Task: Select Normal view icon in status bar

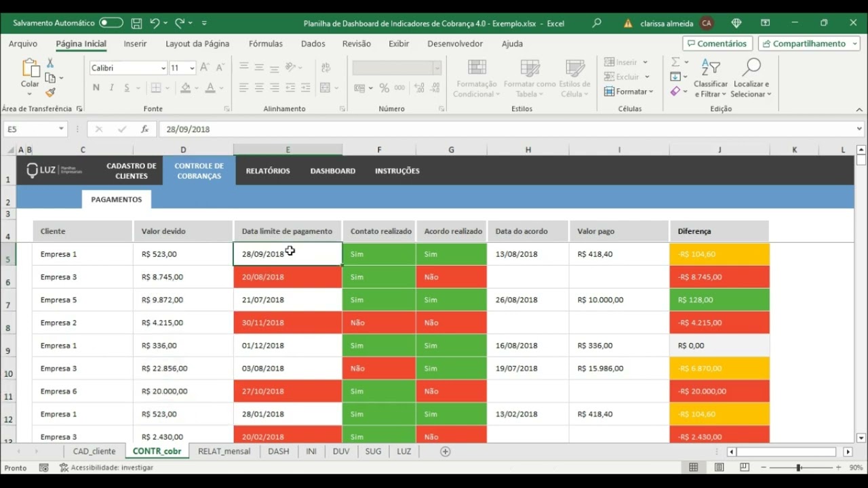Action: point(693,468)
